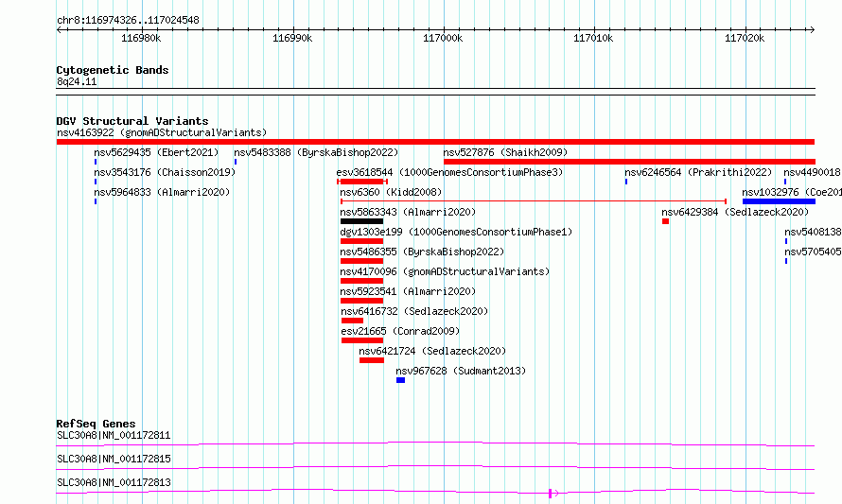
Task: Click the nsv6421724 (Sedlazeck2020) label
Action: coord(432,351)
